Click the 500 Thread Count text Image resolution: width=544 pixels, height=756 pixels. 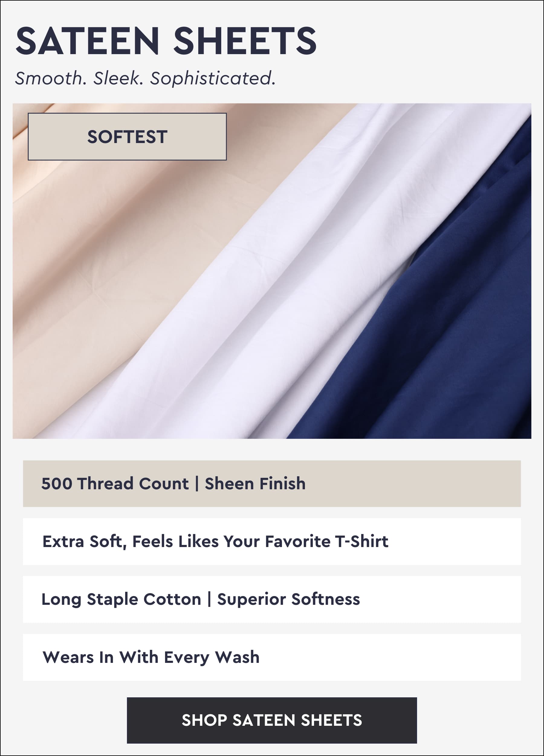(x=115, y=483)
